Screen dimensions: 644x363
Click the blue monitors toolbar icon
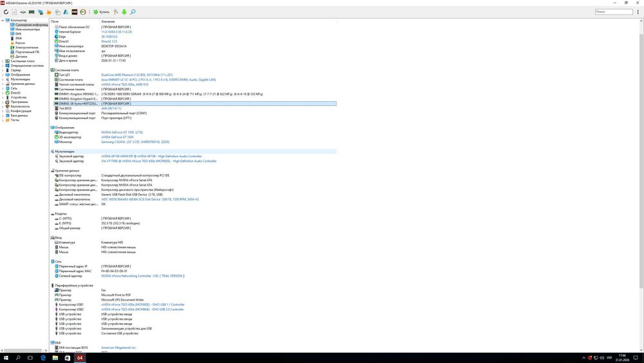pos(40,12)
